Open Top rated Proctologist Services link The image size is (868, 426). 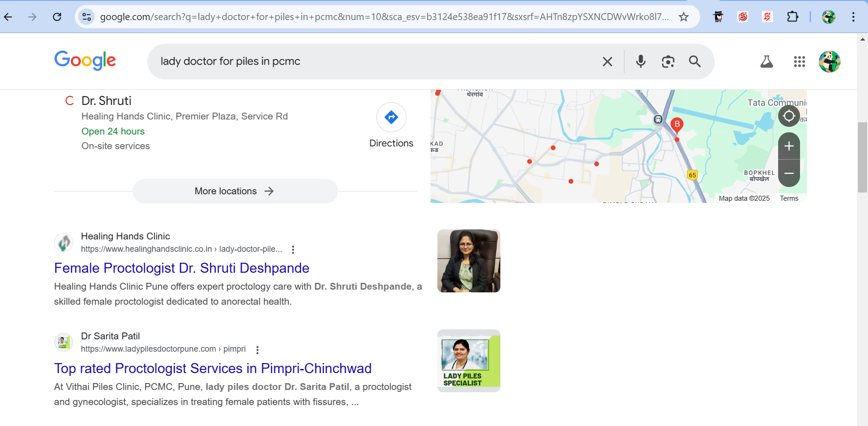213,369
